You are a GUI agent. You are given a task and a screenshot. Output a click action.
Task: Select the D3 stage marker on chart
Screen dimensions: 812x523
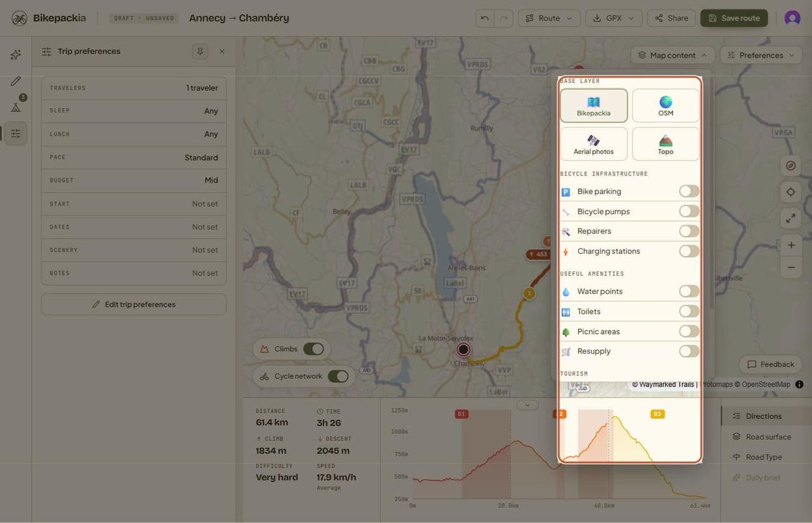(657, 414)
